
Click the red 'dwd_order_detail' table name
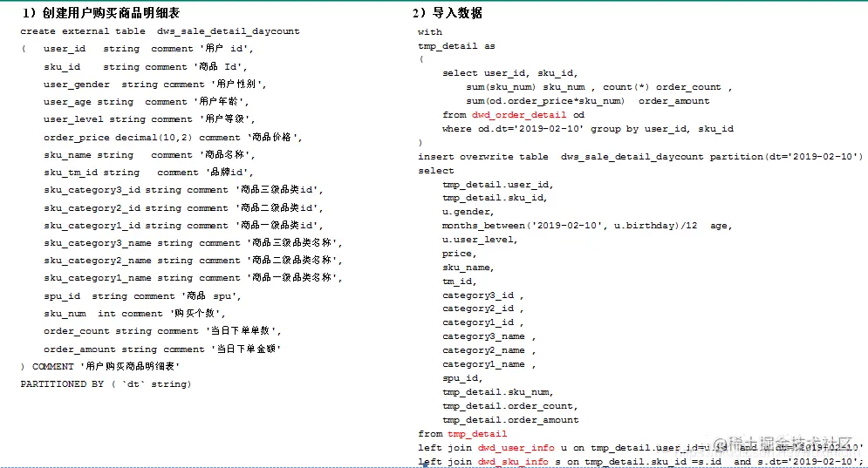coord(519,115)
